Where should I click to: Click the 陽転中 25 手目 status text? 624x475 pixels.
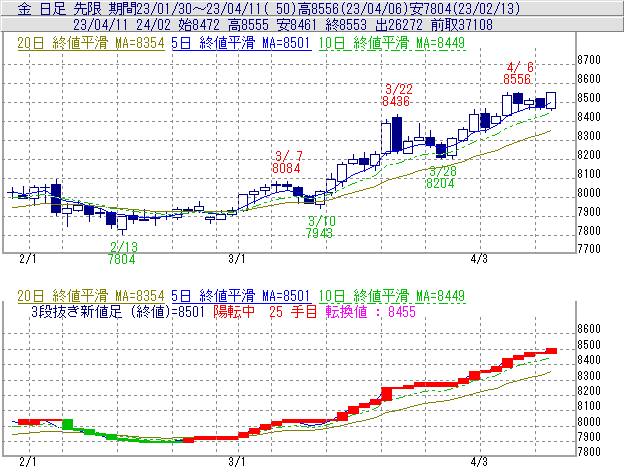[x=265, y=311]
